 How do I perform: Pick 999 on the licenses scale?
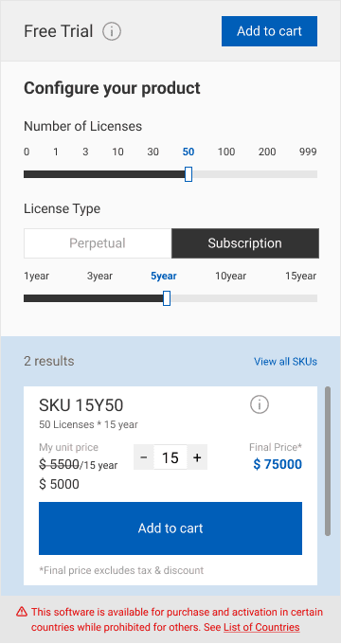tap(308, 152)
